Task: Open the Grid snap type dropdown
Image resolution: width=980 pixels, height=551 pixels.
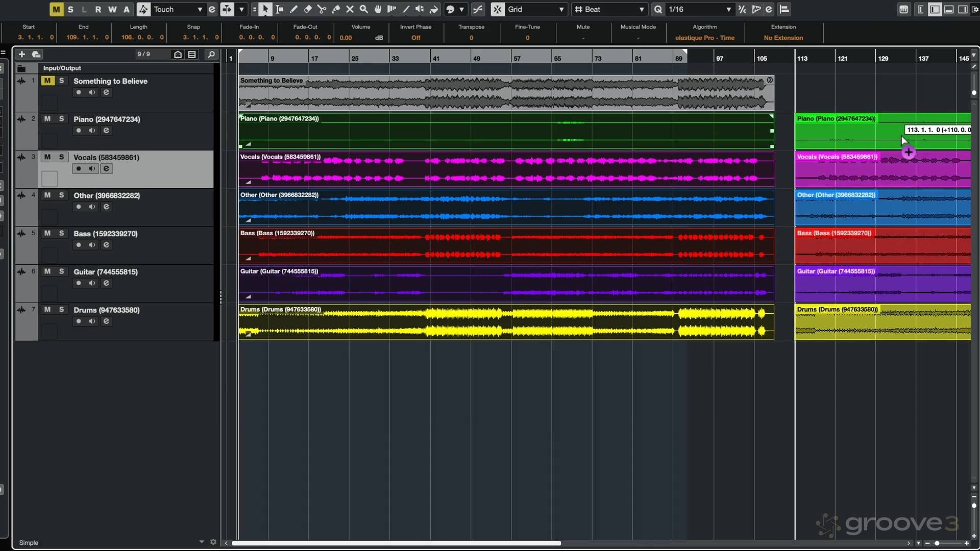Action: coord(536,9)
